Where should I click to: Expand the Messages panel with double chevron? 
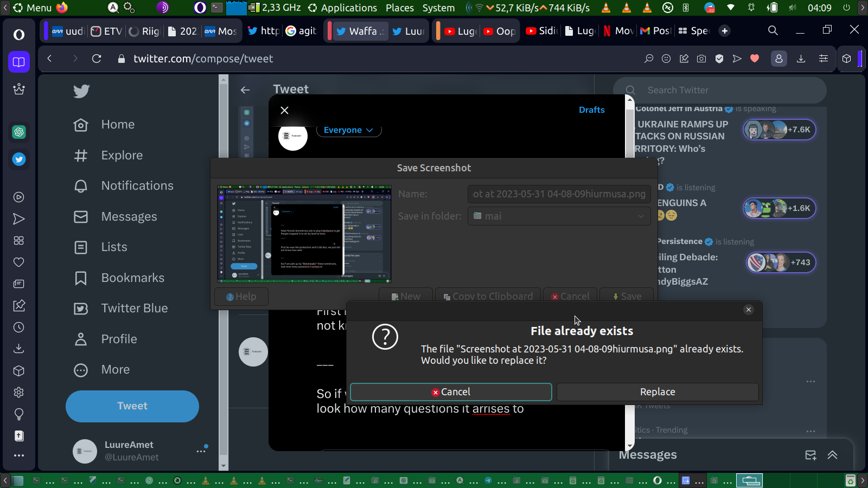tap(833, 455)
